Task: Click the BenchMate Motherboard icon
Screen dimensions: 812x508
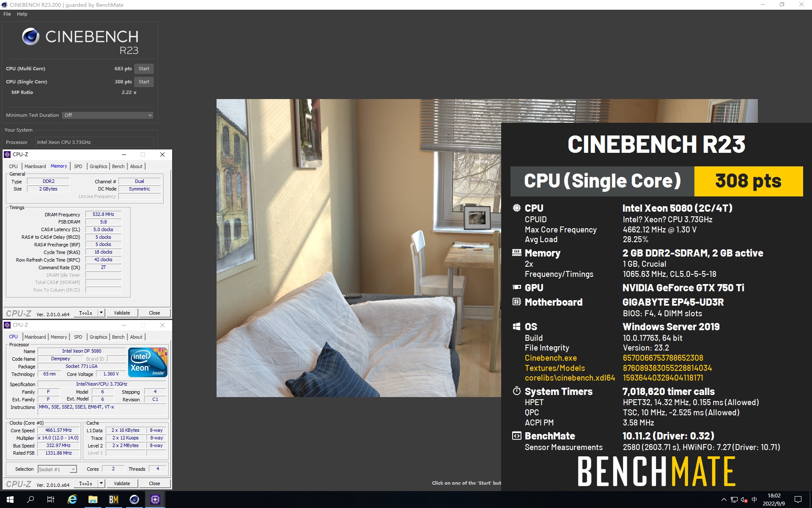Action: tap(516, 302)
